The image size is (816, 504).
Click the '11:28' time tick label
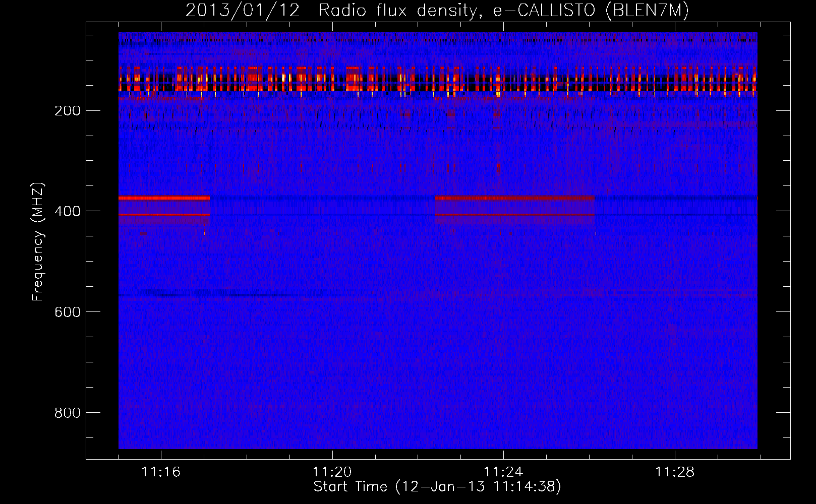[x=675, y=472]
